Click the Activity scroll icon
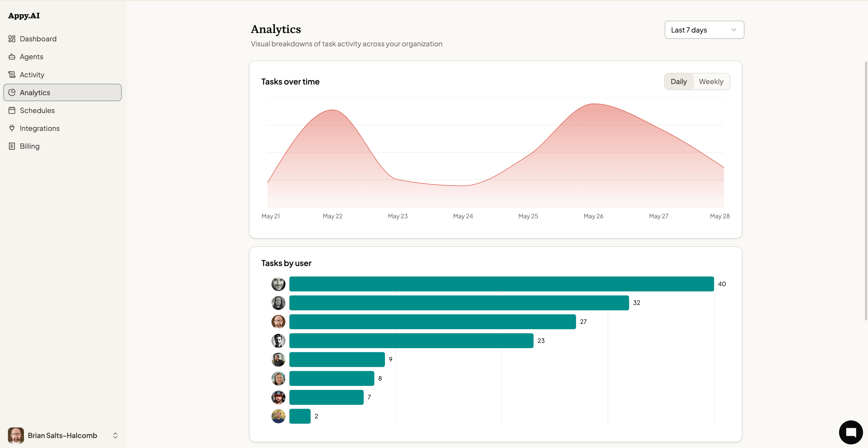 coord(12,74)
